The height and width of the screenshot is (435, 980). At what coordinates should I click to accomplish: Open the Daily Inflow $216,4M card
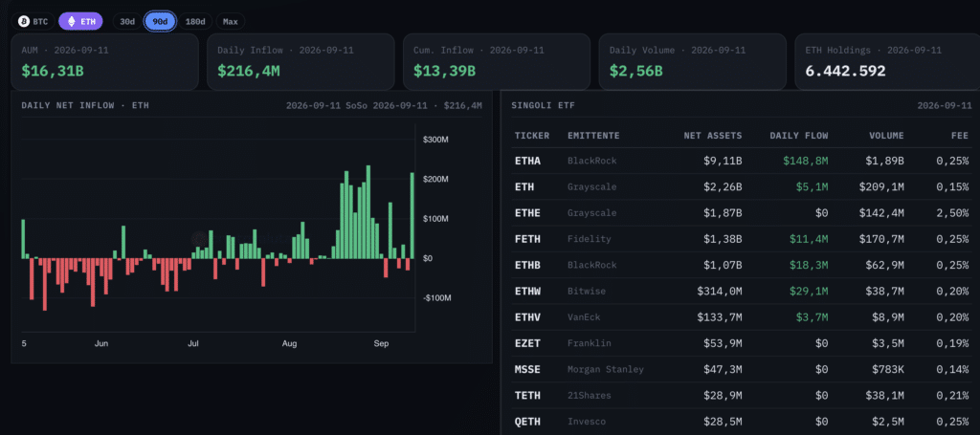(x=301, y=62)
